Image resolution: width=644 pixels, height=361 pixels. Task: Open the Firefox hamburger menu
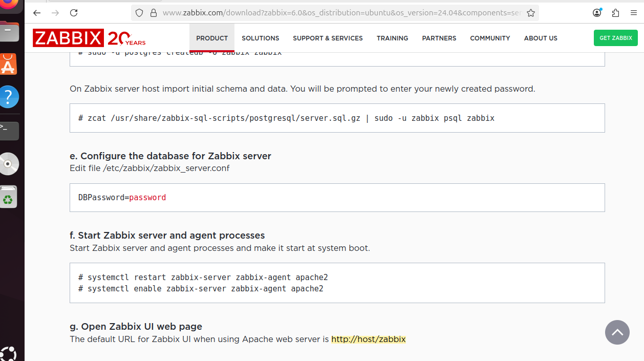634,13
